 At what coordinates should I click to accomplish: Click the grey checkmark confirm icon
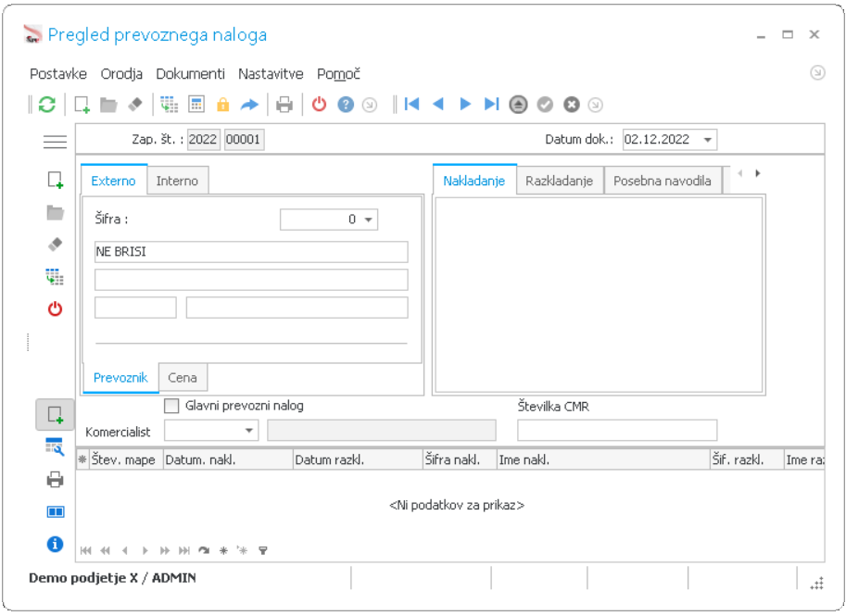tap(545, 104)
